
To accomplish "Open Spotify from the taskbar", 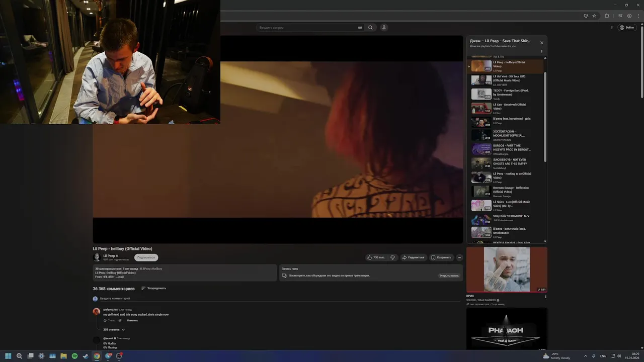I will [74, 356].
